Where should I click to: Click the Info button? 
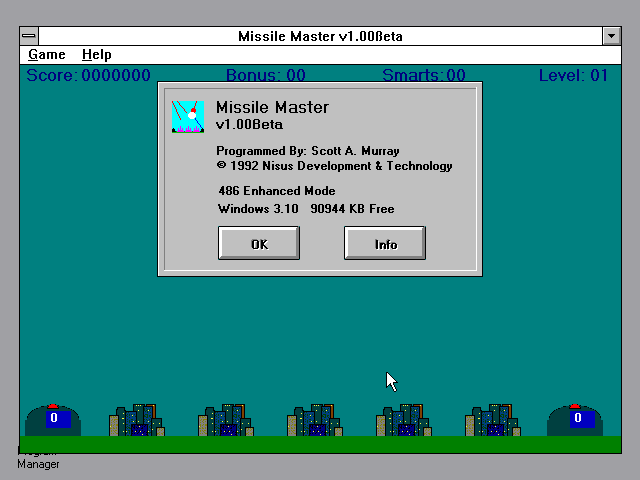point(385,243)
